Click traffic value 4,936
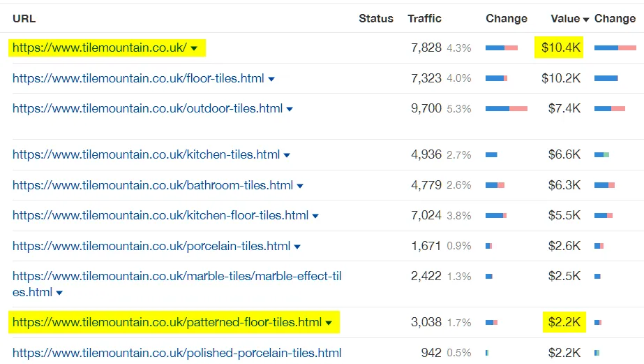The width and height of the screenshot is (644, 364). pos(426,154)
